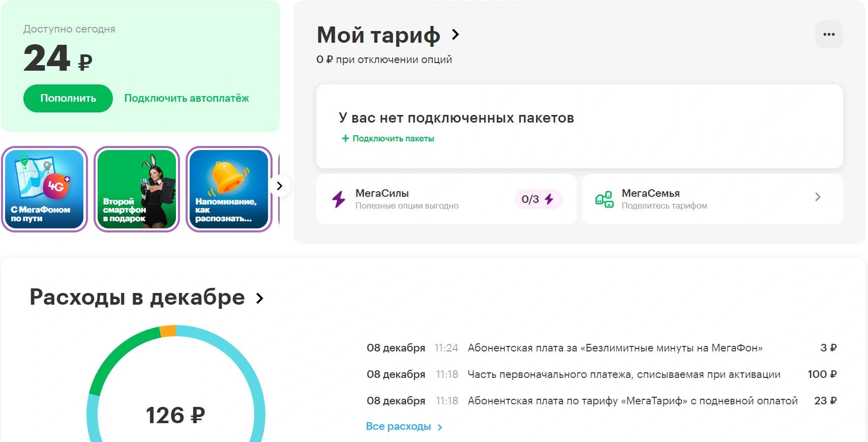Click the 126 ₽ total in the chart

(x=175, y=415)
